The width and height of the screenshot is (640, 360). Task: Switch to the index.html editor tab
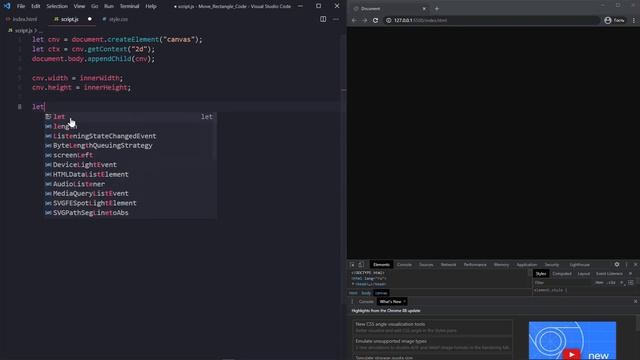(21, 19)
